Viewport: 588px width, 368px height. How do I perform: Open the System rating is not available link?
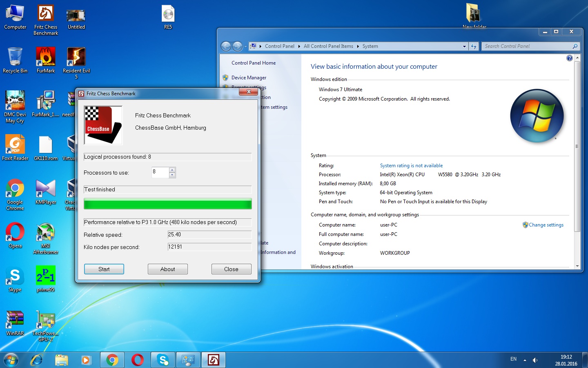coord(411,166)
